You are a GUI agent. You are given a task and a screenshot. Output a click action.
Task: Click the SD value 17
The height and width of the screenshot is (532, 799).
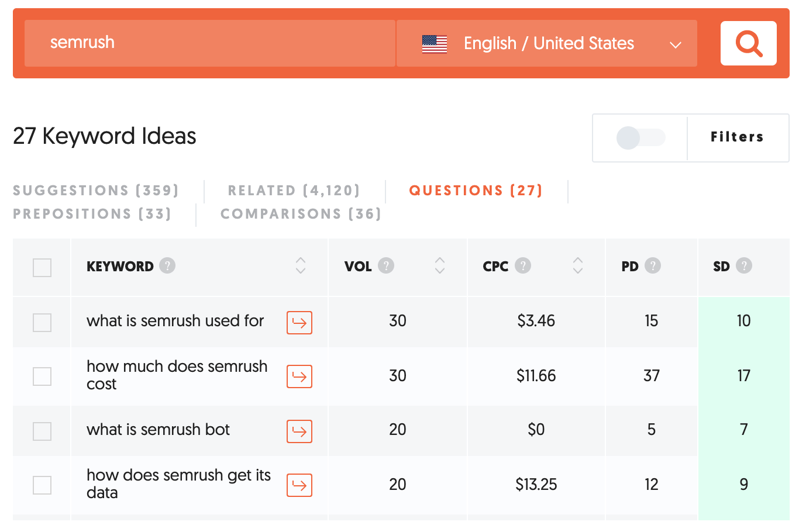(744, 376)
